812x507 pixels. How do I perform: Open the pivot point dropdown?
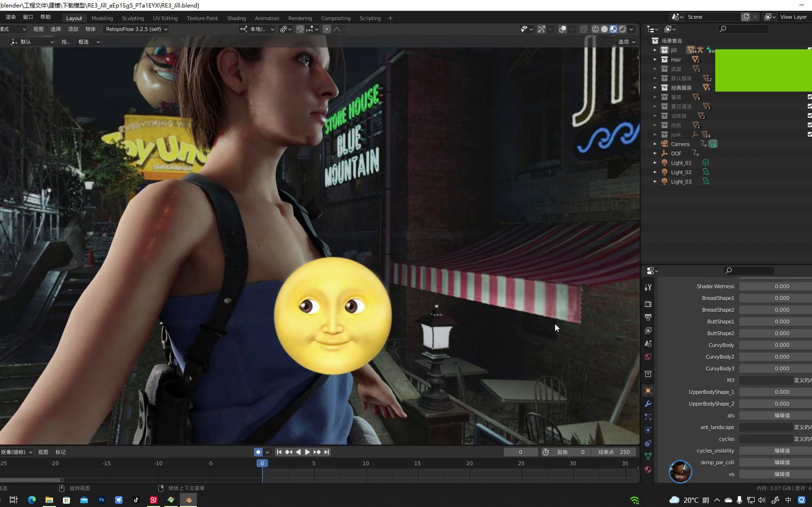click(286, 29)
